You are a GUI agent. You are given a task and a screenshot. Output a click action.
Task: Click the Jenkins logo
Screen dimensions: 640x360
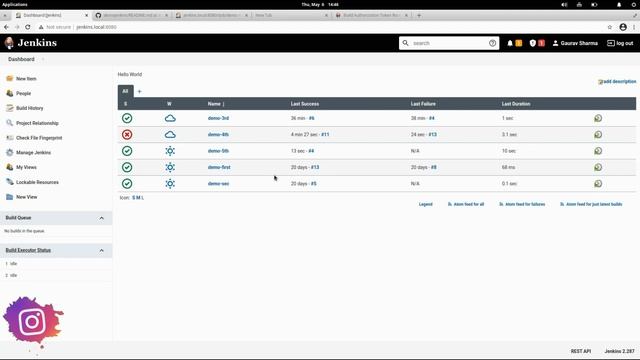(31, 43)
